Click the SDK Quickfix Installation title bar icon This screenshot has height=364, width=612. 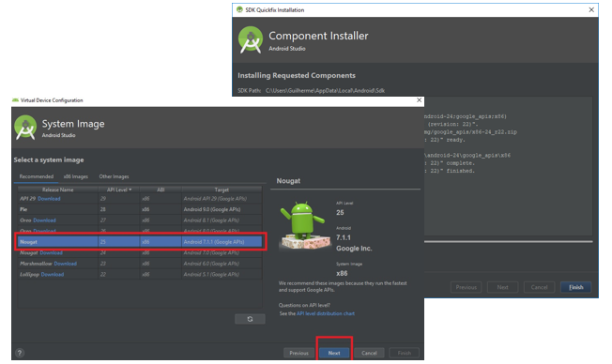coord(239,9)
